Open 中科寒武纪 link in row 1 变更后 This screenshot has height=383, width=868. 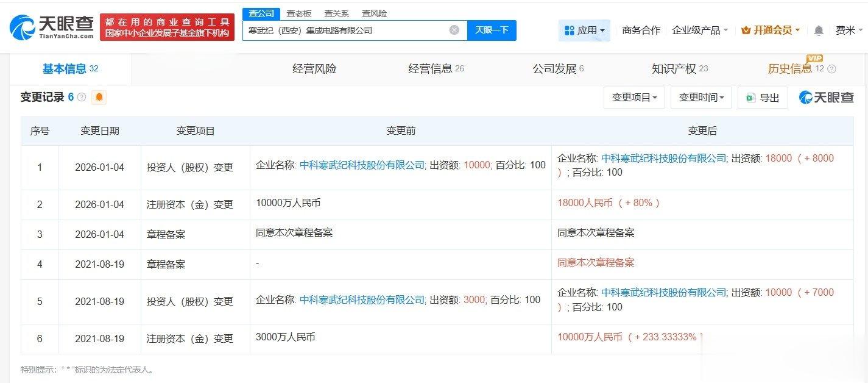[664, 158]
